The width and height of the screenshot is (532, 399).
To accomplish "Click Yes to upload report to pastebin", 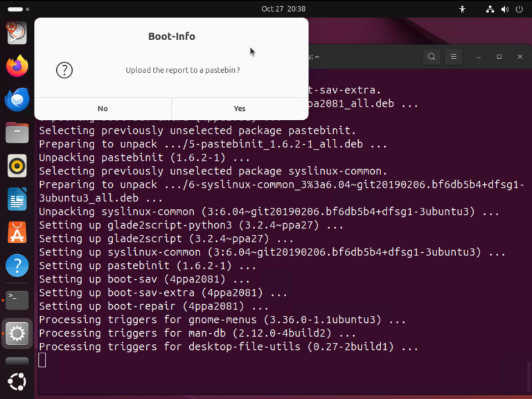I will tap(240, 108).
